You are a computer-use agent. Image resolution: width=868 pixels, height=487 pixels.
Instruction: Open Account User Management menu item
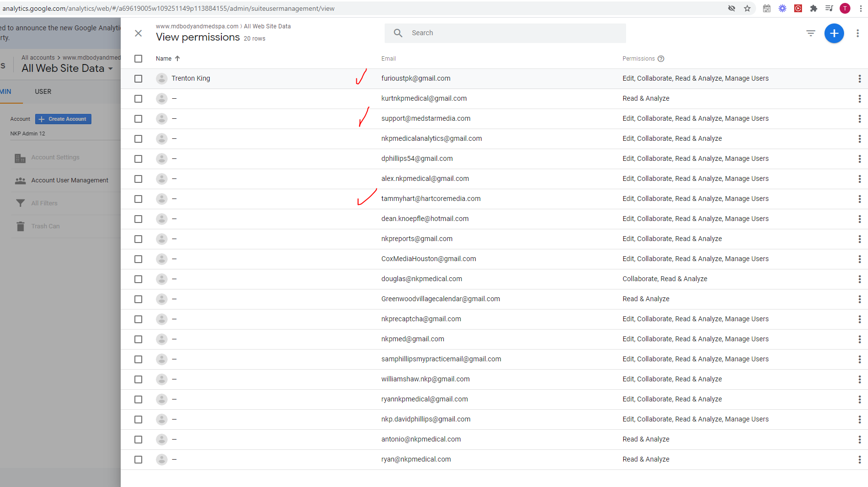[70, 180]
